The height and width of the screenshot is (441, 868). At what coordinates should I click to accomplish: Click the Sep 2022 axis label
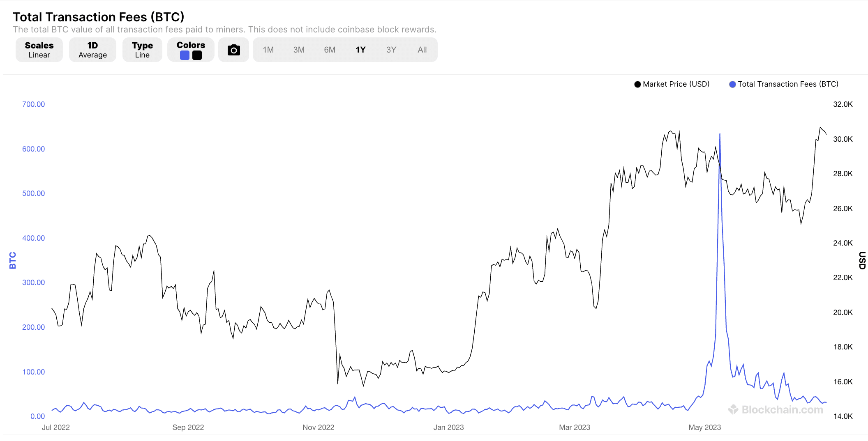click(188, 427)
